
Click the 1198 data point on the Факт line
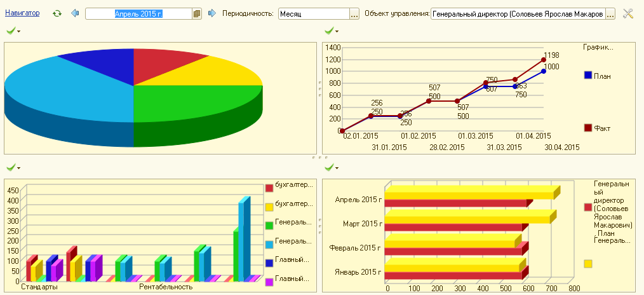(544, 60)
